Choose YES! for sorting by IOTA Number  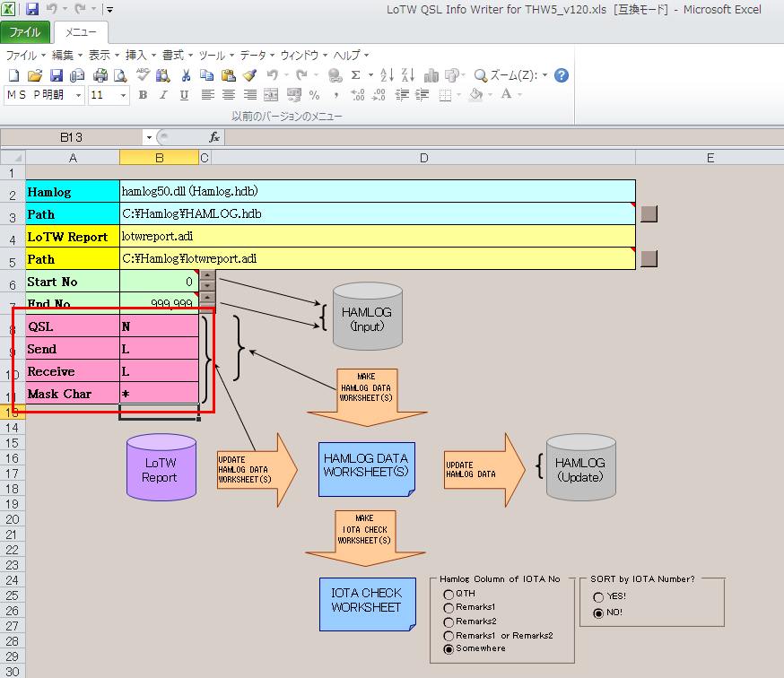coord(598,597)
